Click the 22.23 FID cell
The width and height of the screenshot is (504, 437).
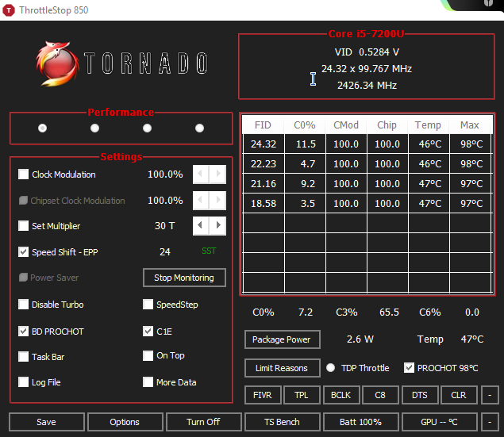[264, 163]
